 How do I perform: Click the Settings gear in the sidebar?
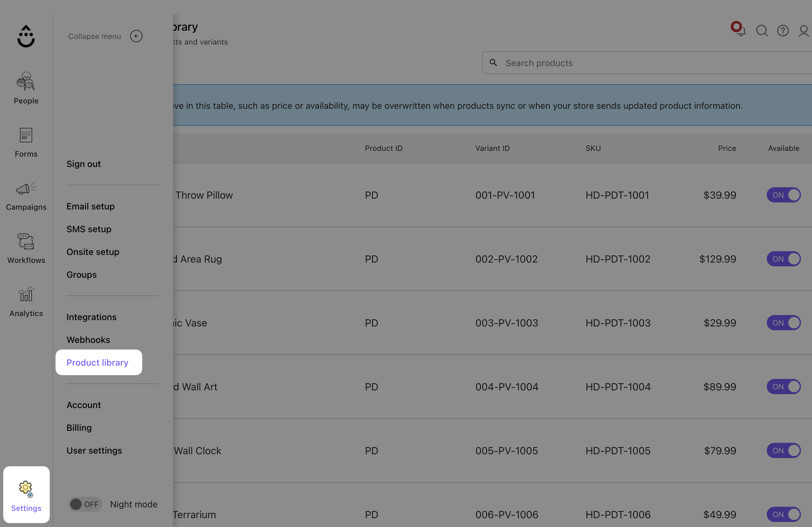(26, 494)
